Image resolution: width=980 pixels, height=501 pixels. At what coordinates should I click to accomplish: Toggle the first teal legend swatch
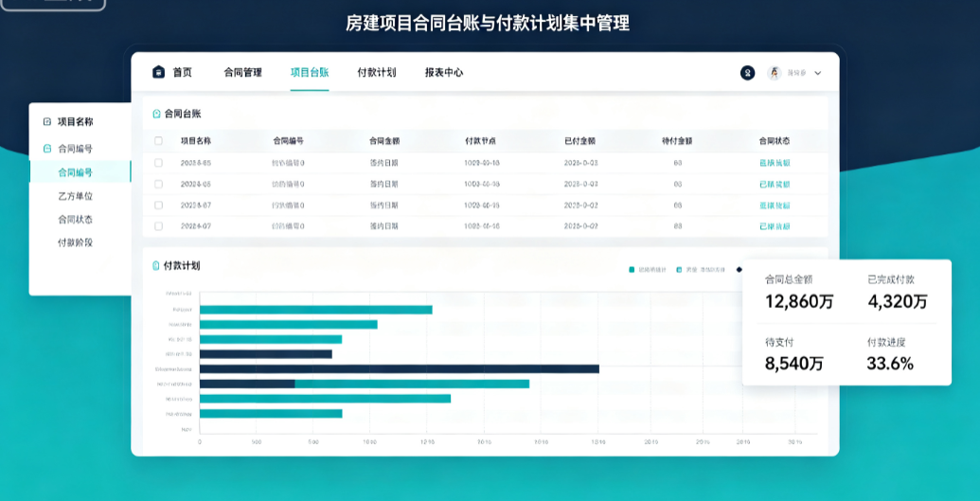[x=632, y=270]
